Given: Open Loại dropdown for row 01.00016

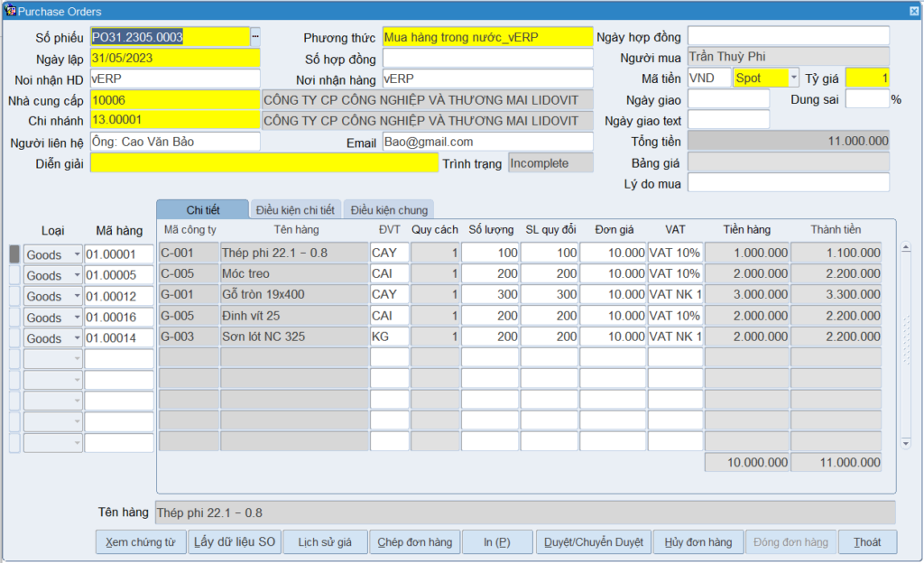Looking at the screenshot, I should (77, 318).
